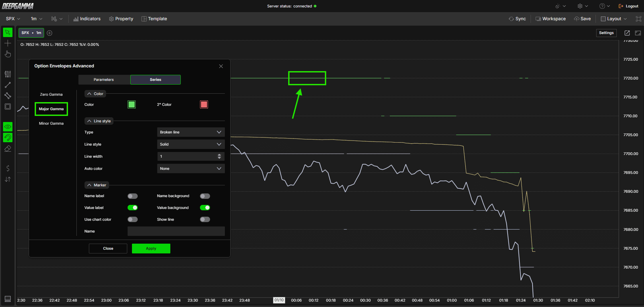644x307 pixels.
Task: Select Zero Gamma series
Action: pyautogui.click(x=51, y=94)
